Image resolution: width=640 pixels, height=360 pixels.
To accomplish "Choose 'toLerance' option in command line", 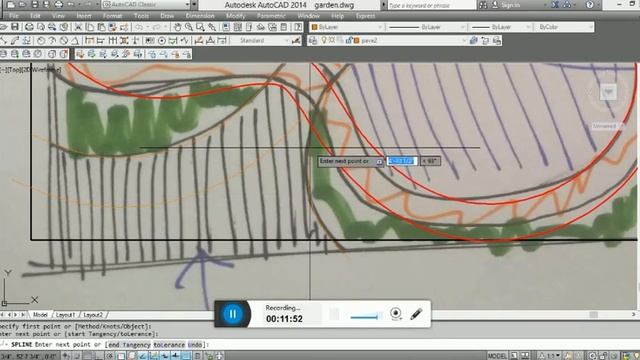I will 169,344.
